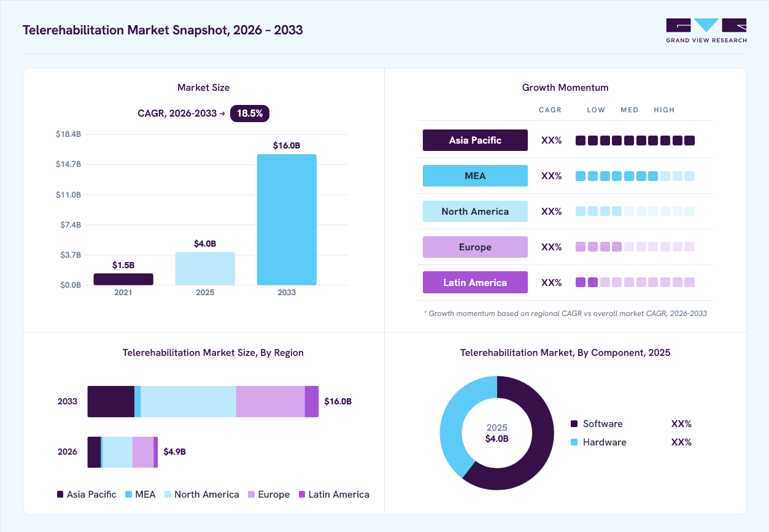Click the CAGR column header in Growth Momentum
Viewport: 769px width, 532px height.
point(550,110)
